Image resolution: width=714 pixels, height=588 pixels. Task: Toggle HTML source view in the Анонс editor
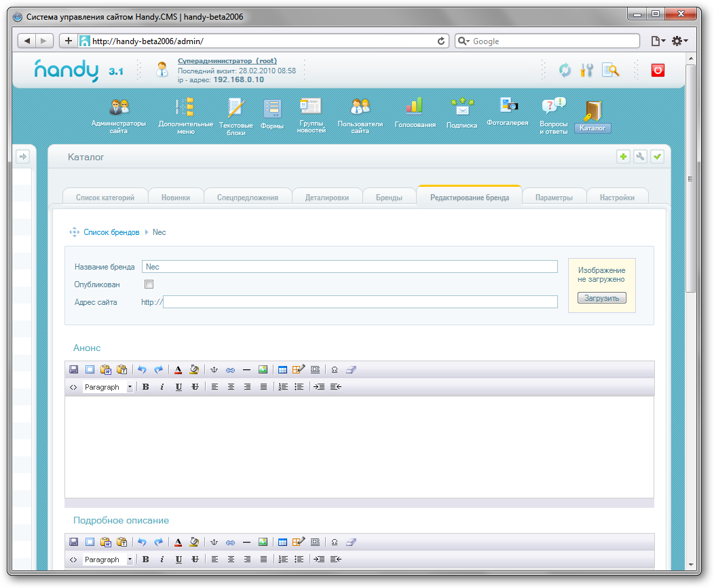click(x=73, y=387)
